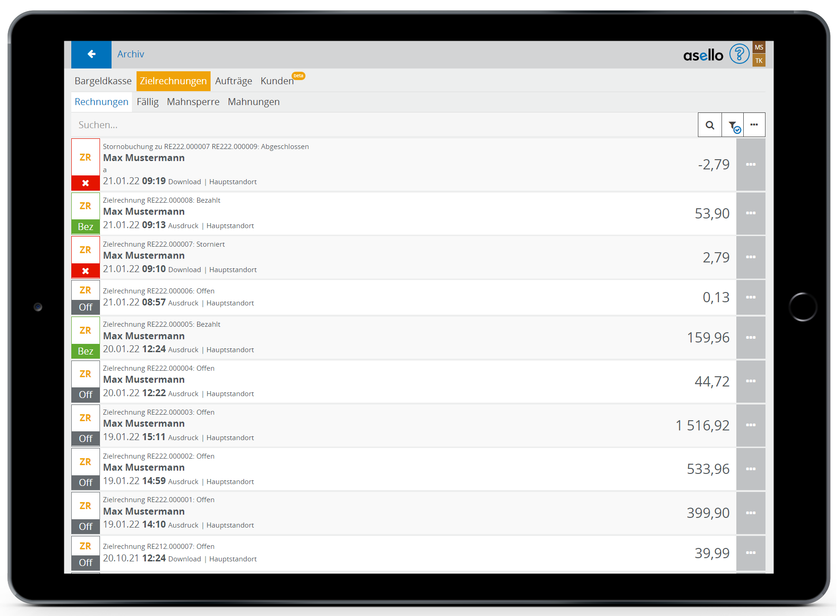Select the Mahnsperre sub-tab

tap(193, 102)
